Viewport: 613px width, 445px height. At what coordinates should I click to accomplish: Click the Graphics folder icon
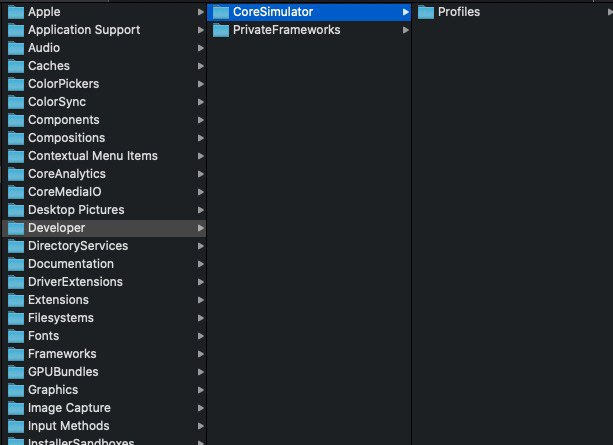(x=16, y=390)
